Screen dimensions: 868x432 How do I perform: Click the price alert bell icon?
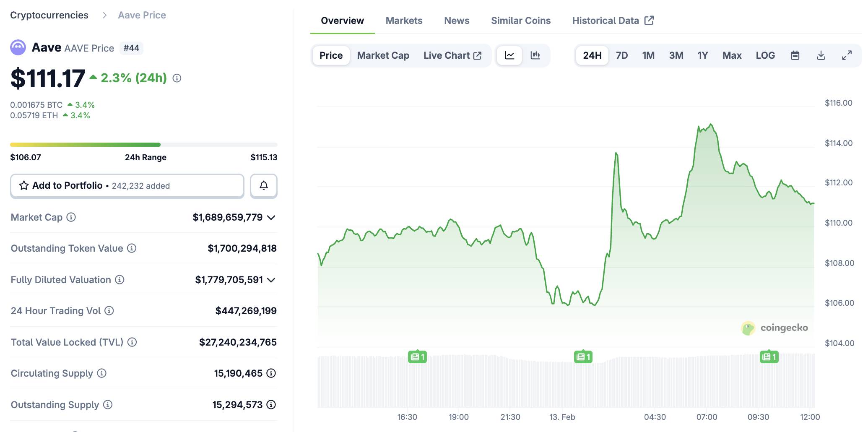click(263, 185)
